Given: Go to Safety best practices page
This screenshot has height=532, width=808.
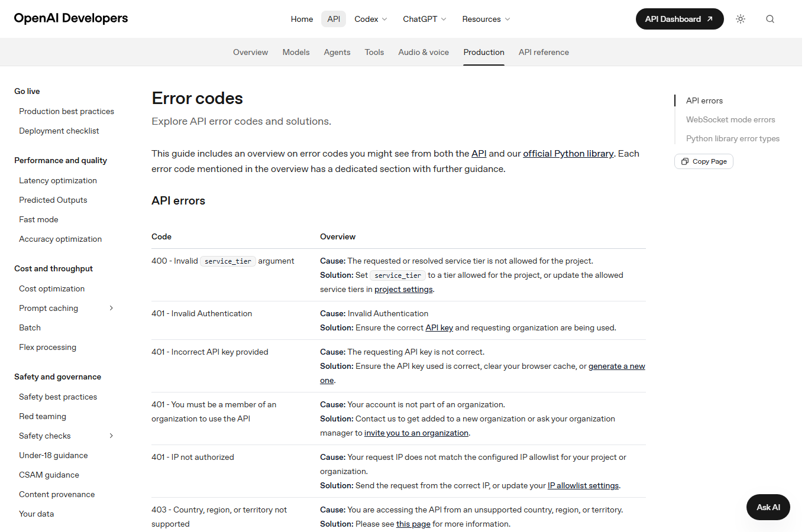Looking at the screenshot, I should coord(58,397).
